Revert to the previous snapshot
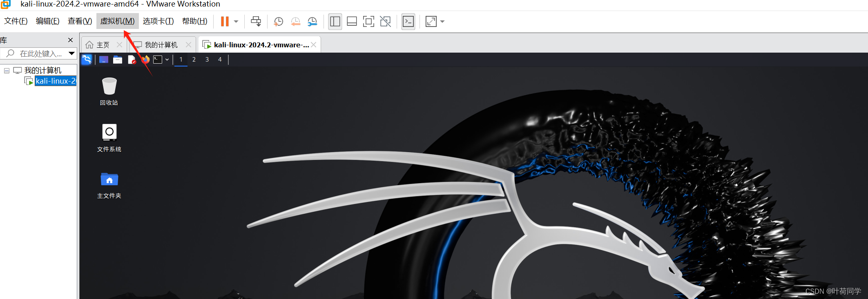The width and height of the screenshot is (868, 299). pos(295,21)
